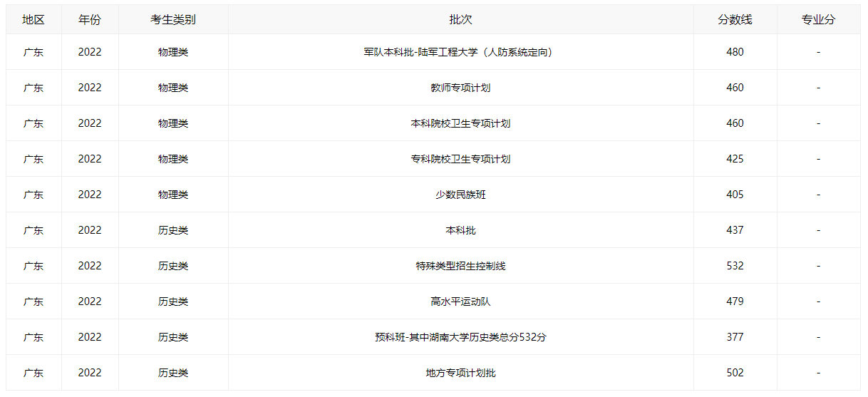Select the 分数线 column header

(735, 20)
